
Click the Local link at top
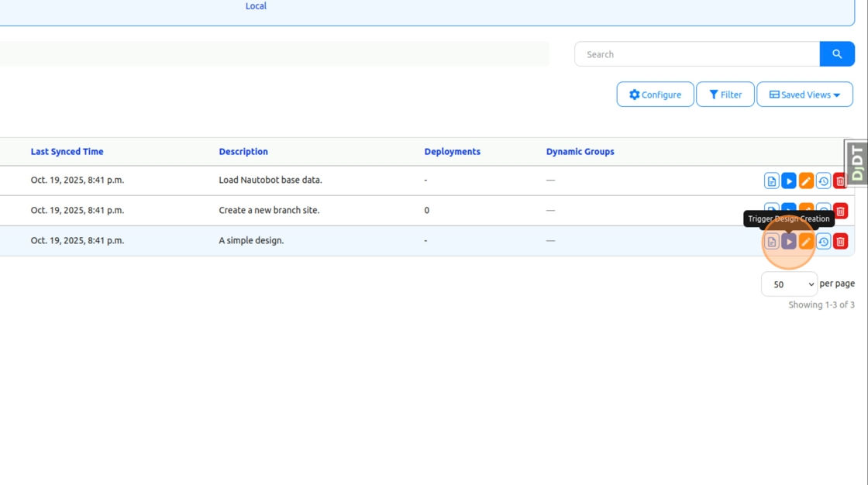(x=256, y=6)
